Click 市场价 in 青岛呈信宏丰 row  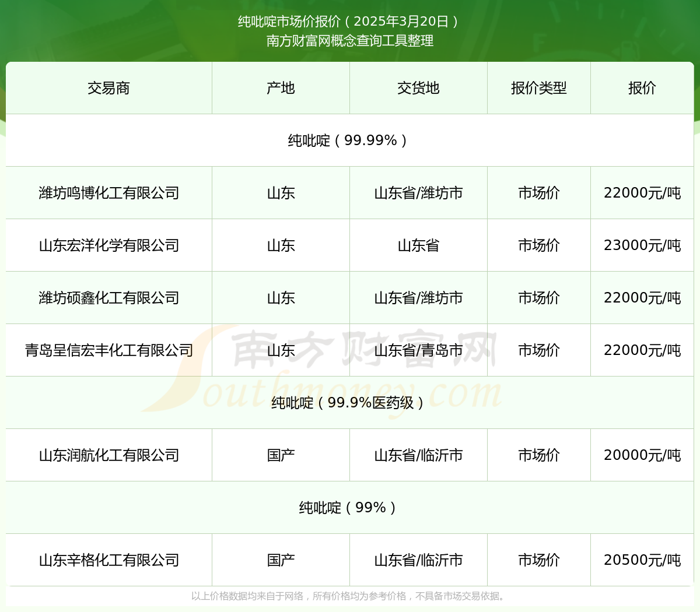click(x=539, y=350)
